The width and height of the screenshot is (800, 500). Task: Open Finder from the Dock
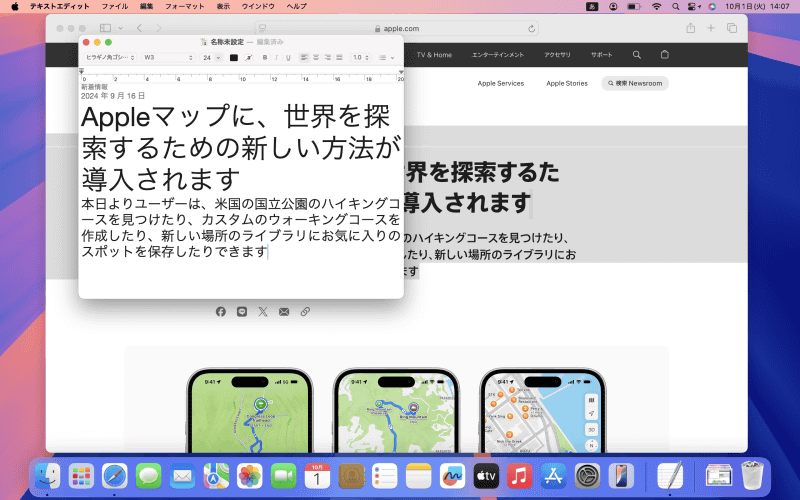tap(47, 477)
